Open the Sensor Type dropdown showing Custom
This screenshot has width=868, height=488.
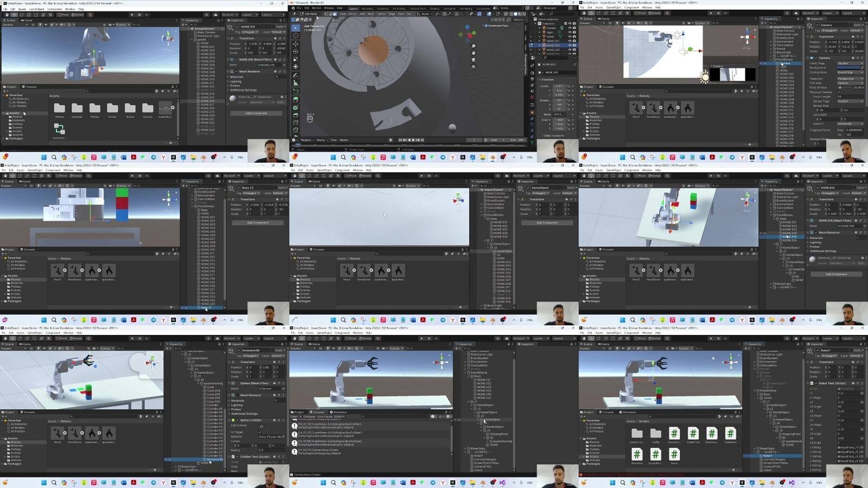850,101
